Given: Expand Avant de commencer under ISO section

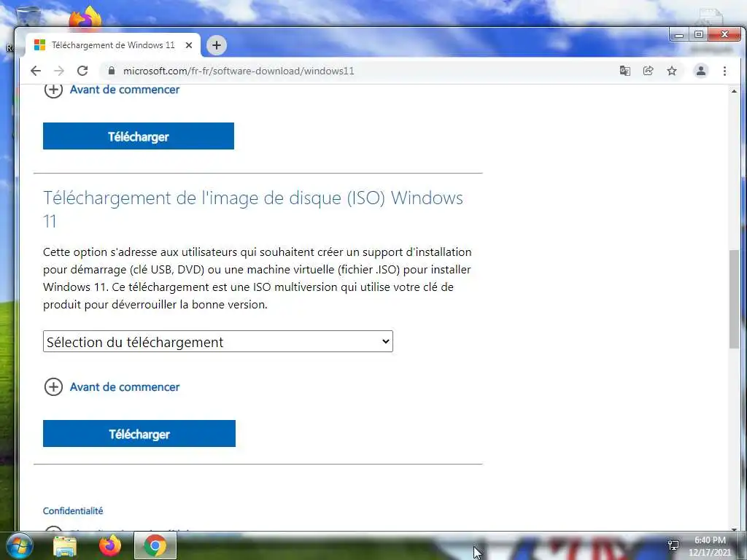Looking at the screenshot, I should 112,386.
